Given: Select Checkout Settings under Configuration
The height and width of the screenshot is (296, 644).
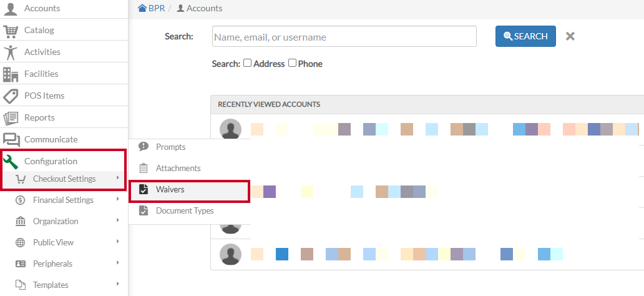Looking at the screenshot, I should [x=64, y=179].
